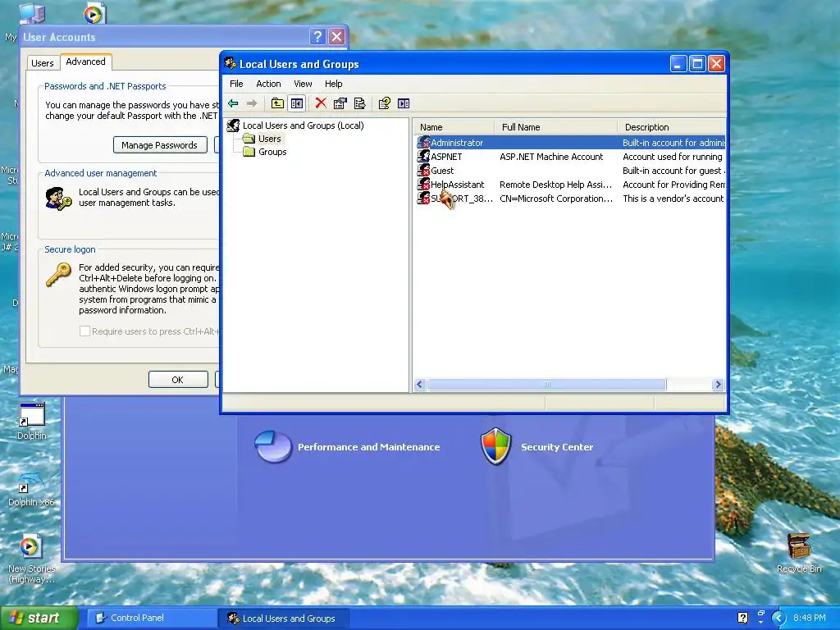Click the Security Center shield icon
Viewport: 840px width, 630px height.
(496, 446)
